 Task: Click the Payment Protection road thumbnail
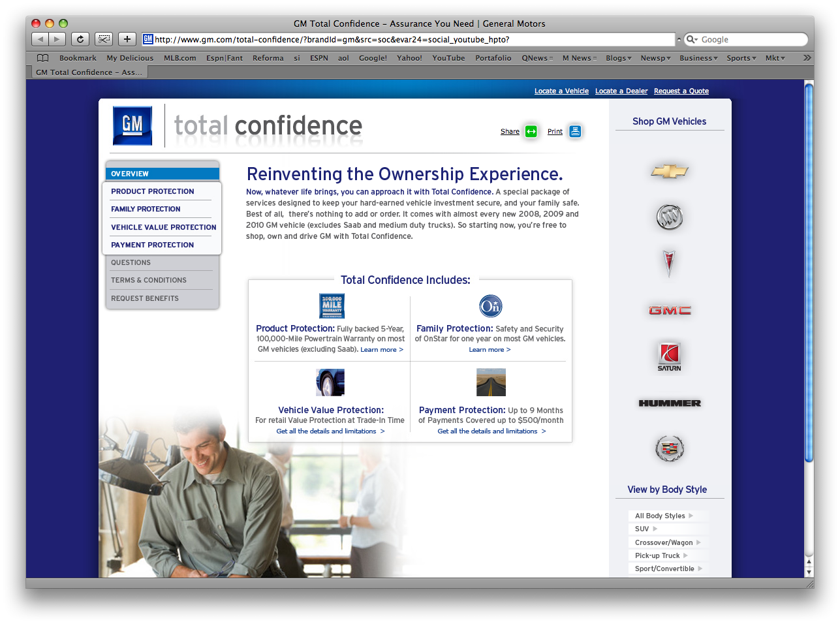tap(491, 382)
